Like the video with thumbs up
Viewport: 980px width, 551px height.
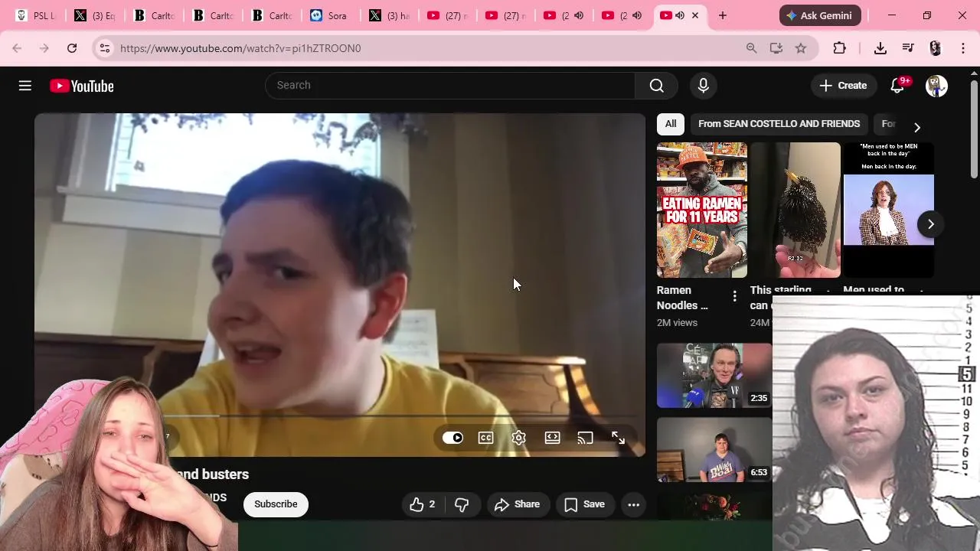422,504
